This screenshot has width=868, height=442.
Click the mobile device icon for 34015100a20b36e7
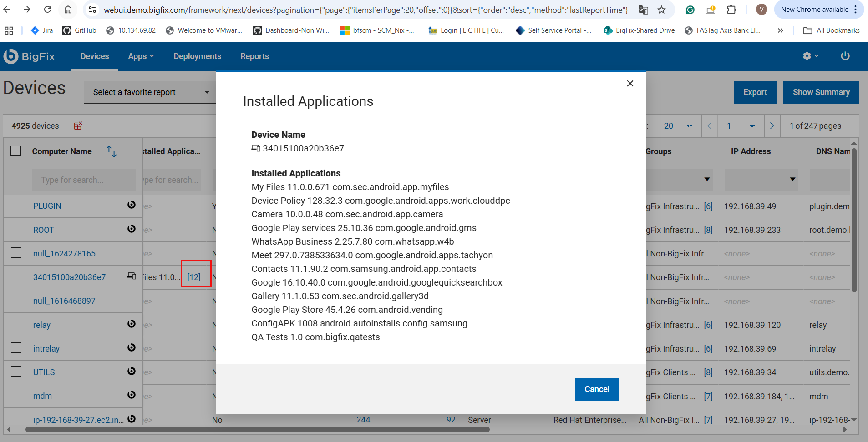[132, 276]
